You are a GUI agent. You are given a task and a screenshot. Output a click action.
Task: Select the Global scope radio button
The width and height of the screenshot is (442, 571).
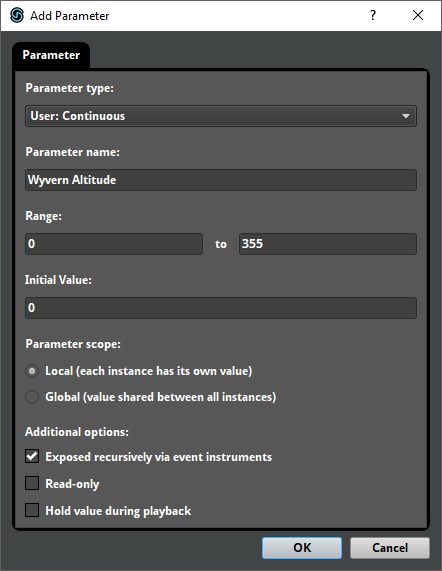click(32, 397)
